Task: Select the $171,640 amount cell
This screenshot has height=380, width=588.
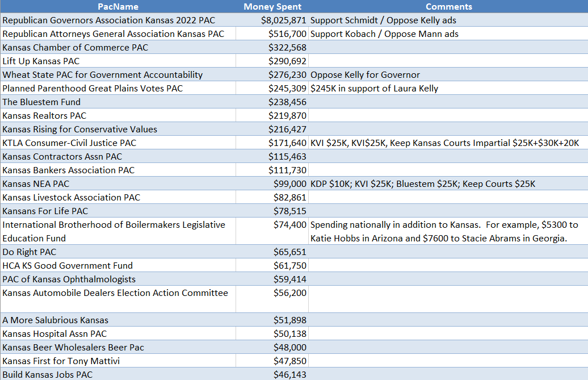Action: coord(272,143)
